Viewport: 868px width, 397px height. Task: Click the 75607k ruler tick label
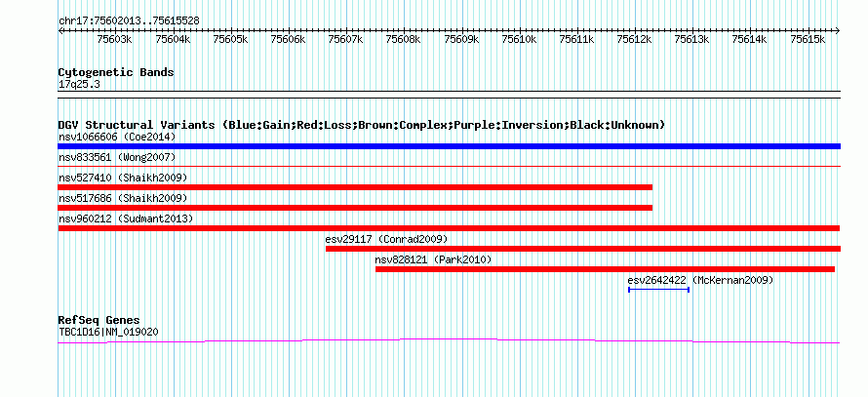point(346,39)
